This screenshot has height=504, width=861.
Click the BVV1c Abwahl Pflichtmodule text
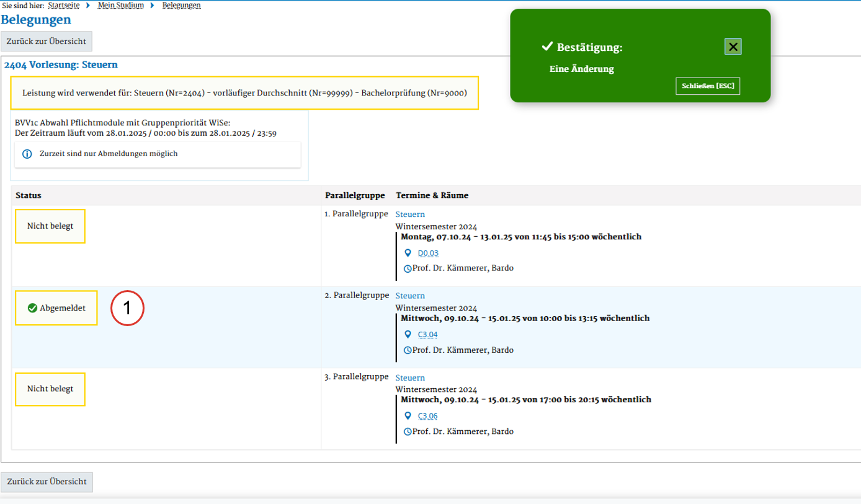tap(122, 124)
